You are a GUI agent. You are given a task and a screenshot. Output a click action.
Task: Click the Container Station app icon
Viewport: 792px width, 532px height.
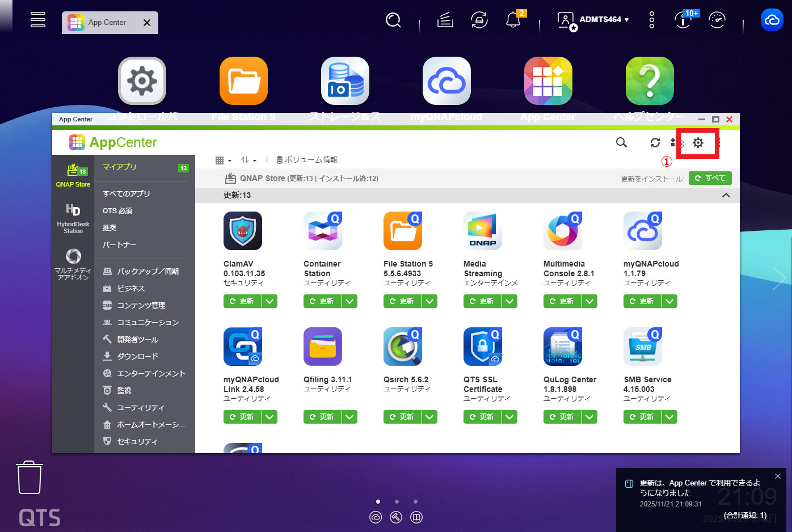coord(323,231)
